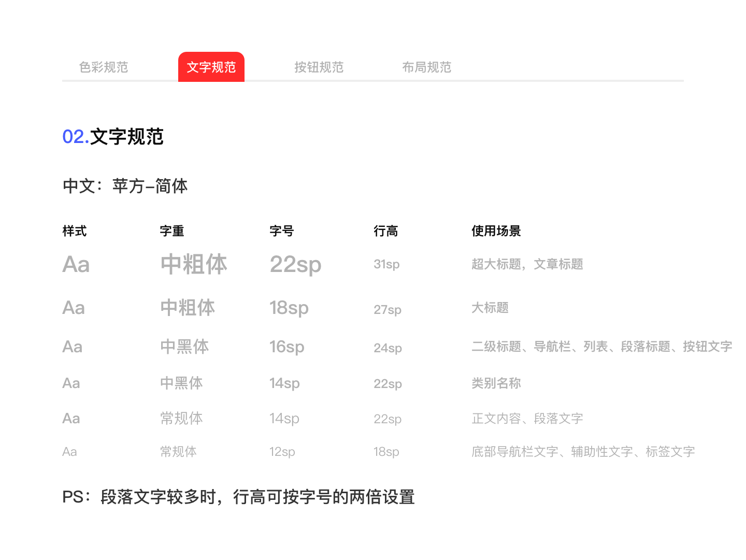This screenshot has width=746, height=560.
Task: Click the 类别名称 usage text
Action: (x=496, y=383)
